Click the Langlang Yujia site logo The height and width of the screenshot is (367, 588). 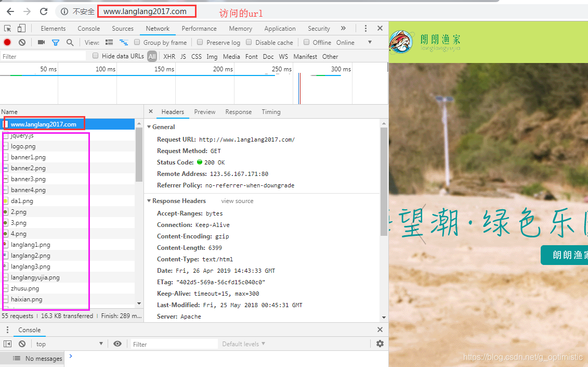[x=401, y=42]
